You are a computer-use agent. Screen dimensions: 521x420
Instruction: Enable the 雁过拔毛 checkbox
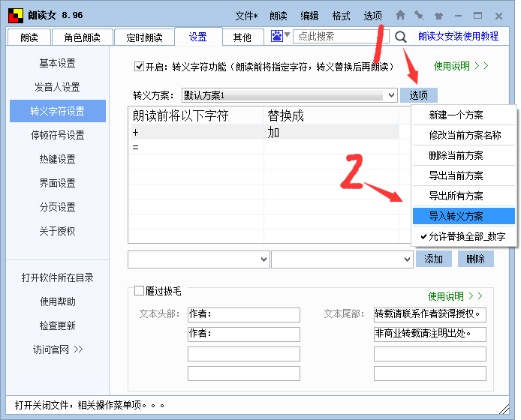(139, 291)
